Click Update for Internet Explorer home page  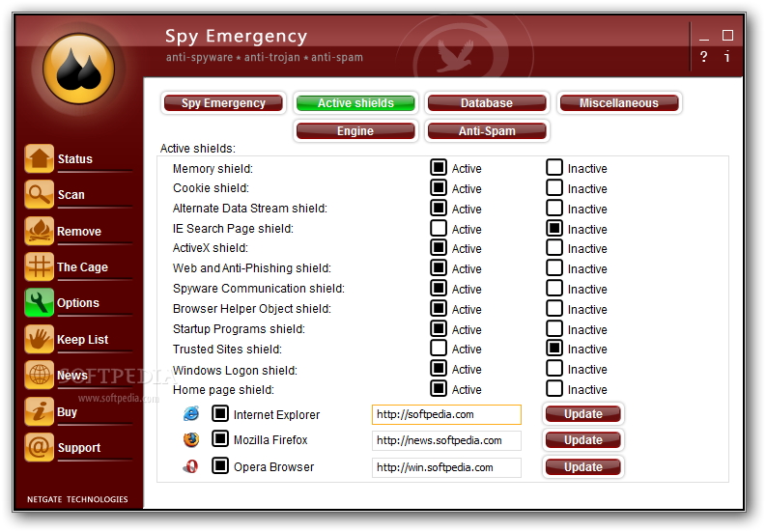(x=582, y=414)
